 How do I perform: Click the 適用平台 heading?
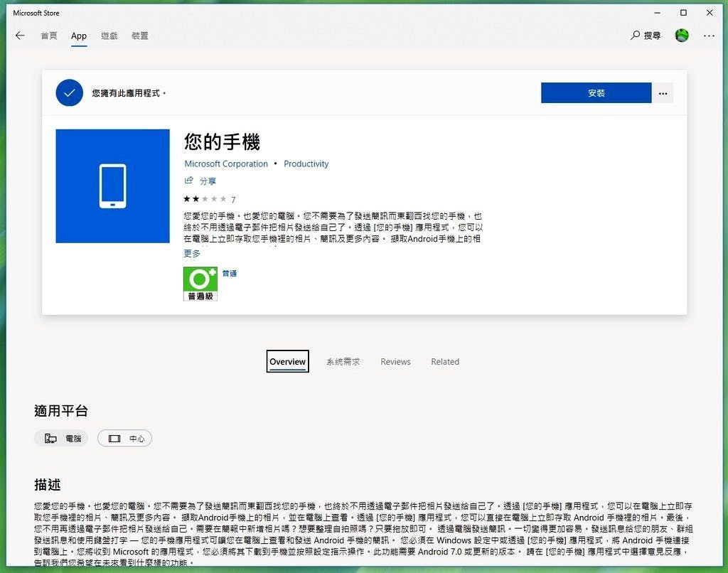61,411
